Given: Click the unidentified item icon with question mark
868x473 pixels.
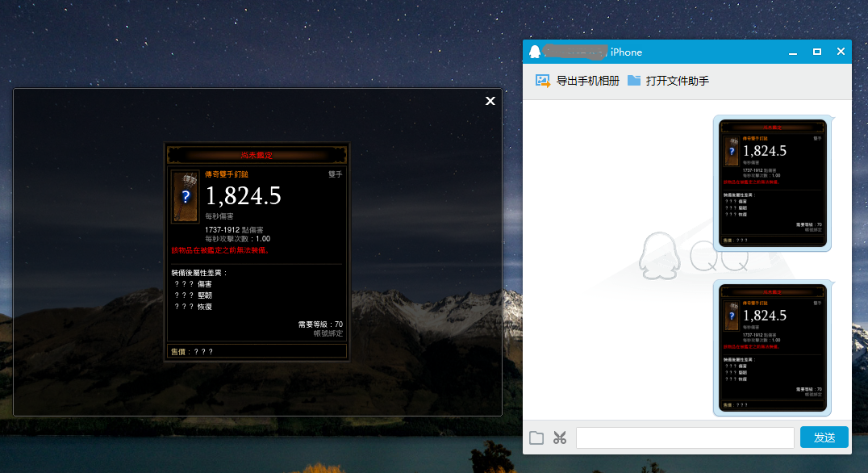Looking at the screenshot, I should coord(185,196).
